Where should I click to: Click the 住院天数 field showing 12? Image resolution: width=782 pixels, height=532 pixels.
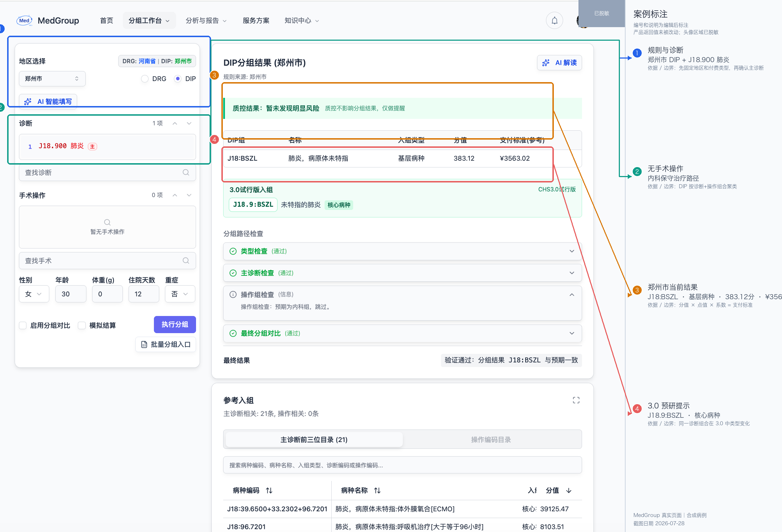coord(144,294)
